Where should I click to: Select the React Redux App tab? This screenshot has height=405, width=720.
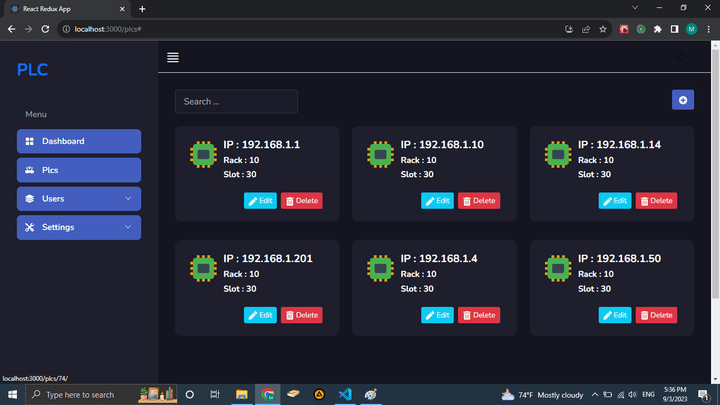(67, 9)
